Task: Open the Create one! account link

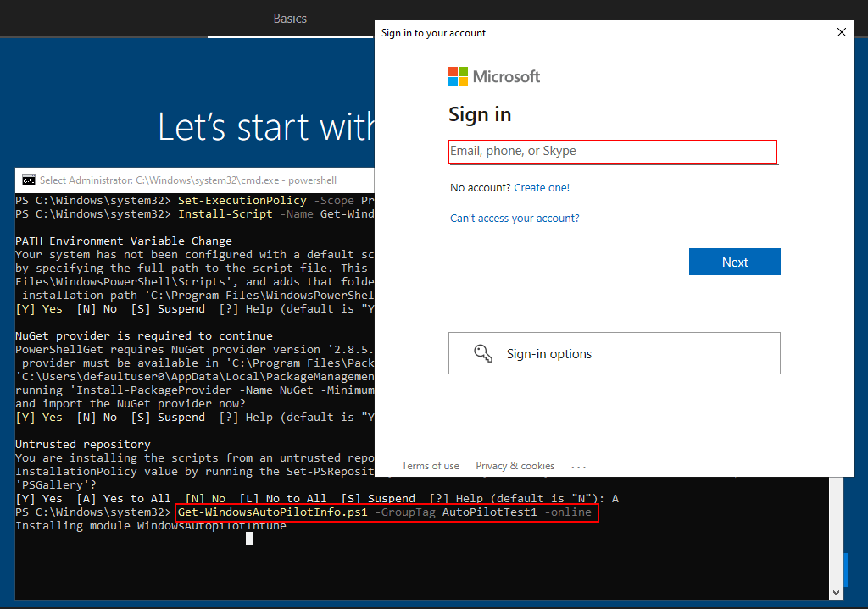Action: pyautogui.click(x=542, y=188)
